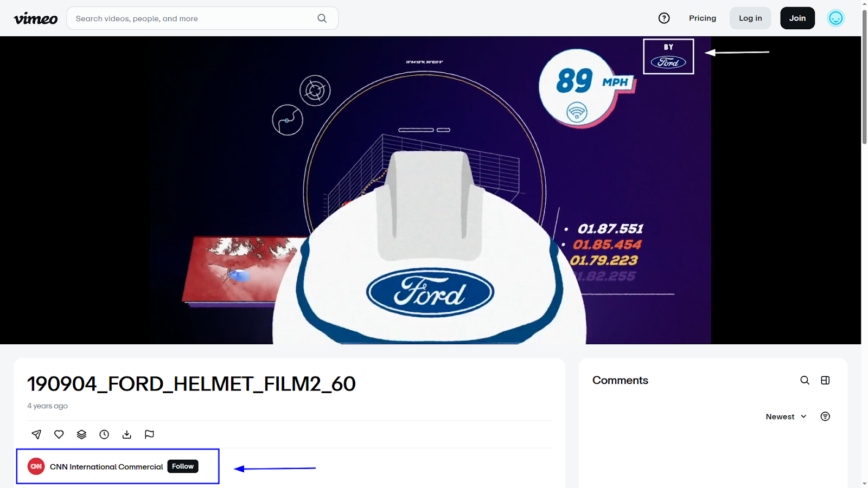Click the search magnifier icon in search bar

tap(322, 18)
